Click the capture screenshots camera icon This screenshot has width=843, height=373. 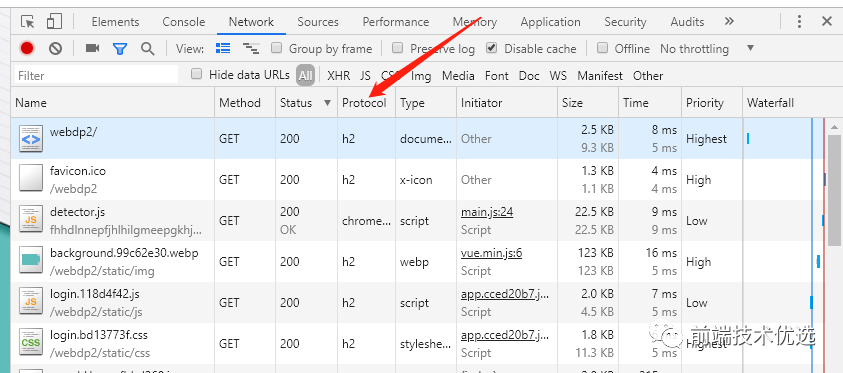pyautogui.click(x=92, y=48)
